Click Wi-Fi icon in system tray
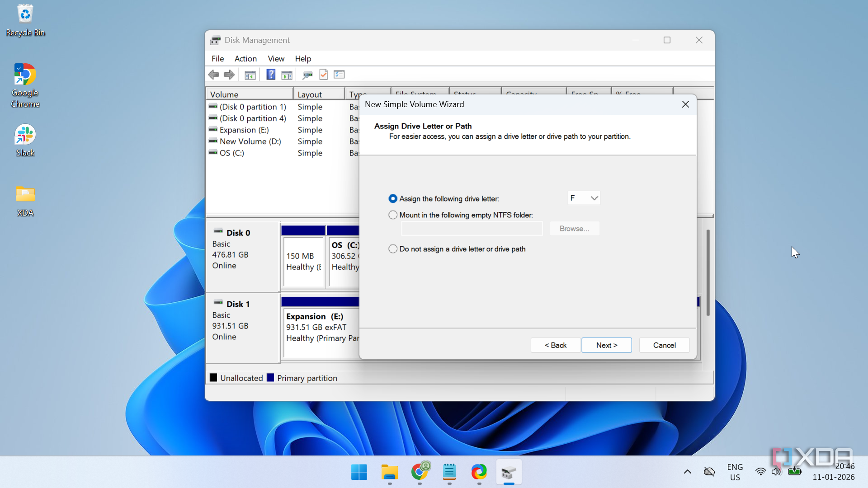The height and width of the screenshot is (488, 868). point(760,472)
